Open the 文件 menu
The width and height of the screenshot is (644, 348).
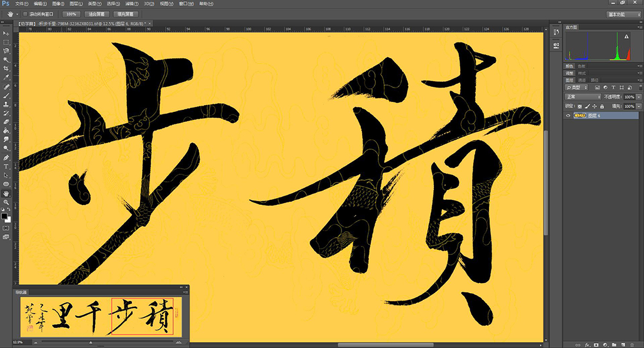click(x=21, y=4)
